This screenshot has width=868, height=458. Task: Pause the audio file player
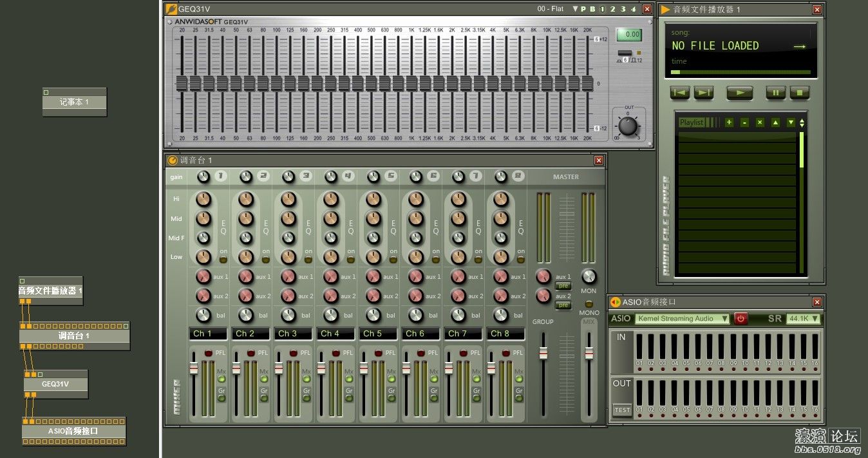[776, 93]
